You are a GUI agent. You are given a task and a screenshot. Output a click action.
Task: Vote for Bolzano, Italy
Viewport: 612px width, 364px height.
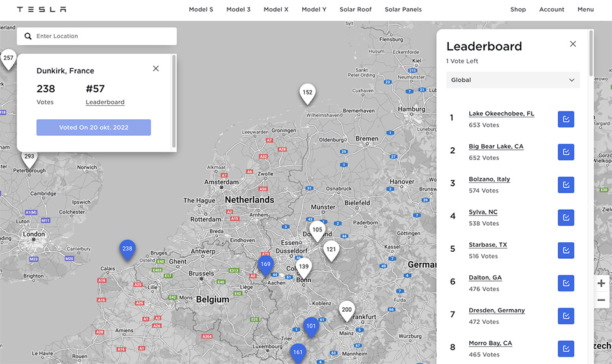[566, 185]
